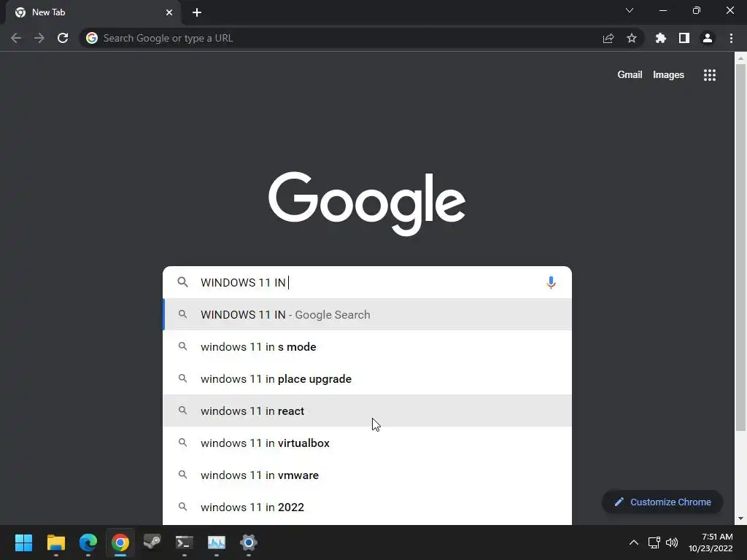Toggle the Chrome side panel icon

684,38
